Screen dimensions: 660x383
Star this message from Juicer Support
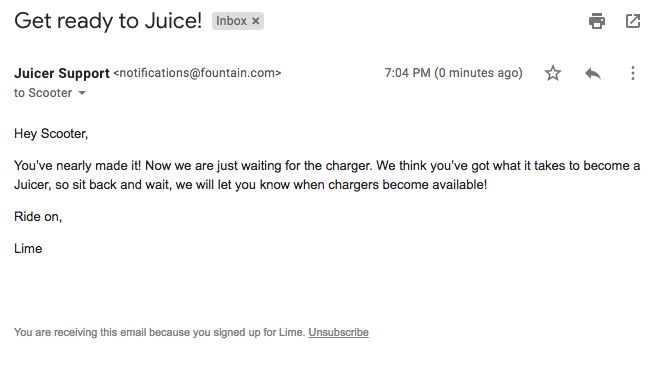[553, 73]
